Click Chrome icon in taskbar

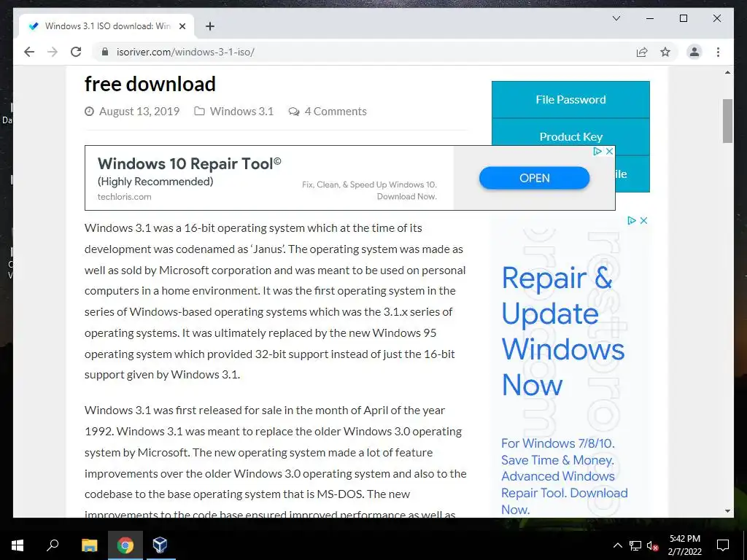pyautogui.click(x=125, y=545)
